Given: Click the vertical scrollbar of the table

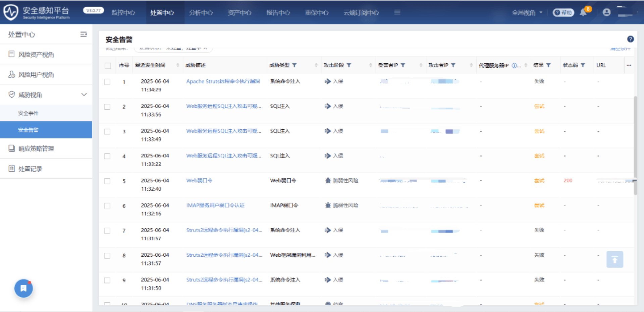Looking at the screenshot, I should [x=635, y=144].
